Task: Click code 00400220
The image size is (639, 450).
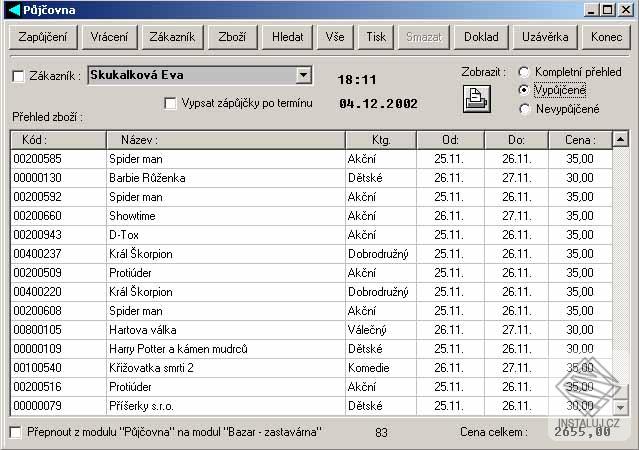Action: pos(37,292)
